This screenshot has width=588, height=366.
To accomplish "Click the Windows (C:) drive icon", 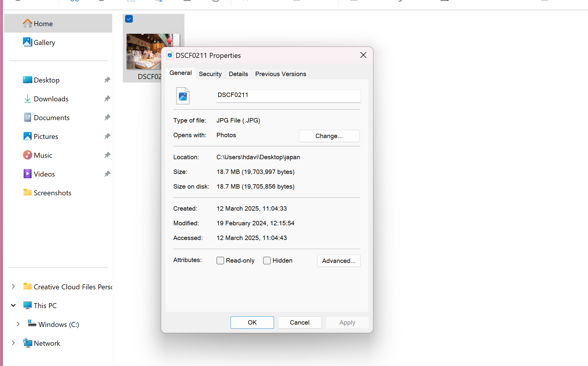I will [32, 323].
